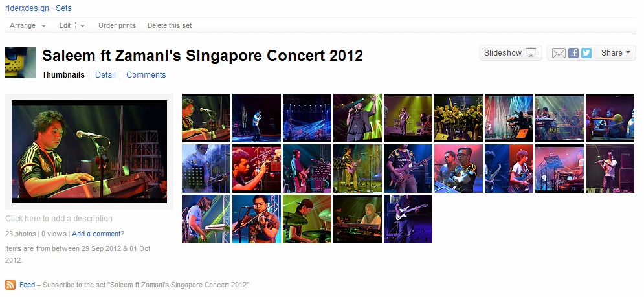This screenshot has height=297, width=644.
Task: Open the riderxdesign profile link
Action: (27, 8)
